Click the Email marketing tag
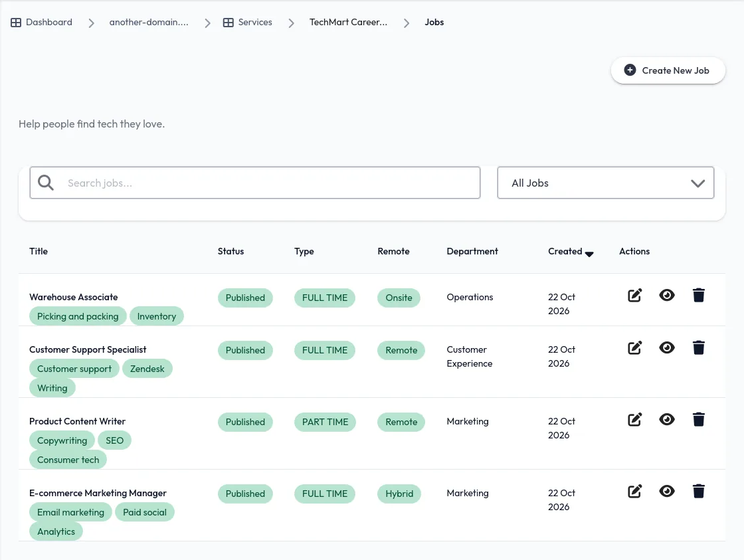This screenshot has height=560, width=744. (70, 512)
